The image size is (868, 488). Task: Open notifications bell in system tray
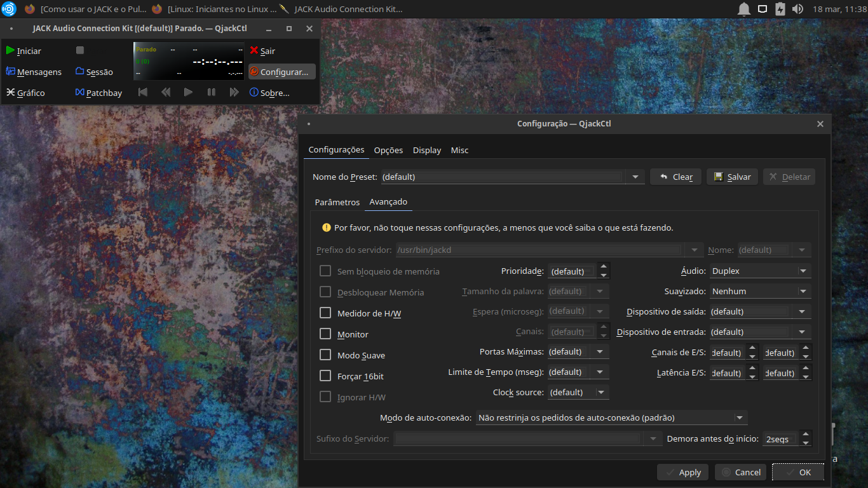pyautogui.click(x=743, y=9)
